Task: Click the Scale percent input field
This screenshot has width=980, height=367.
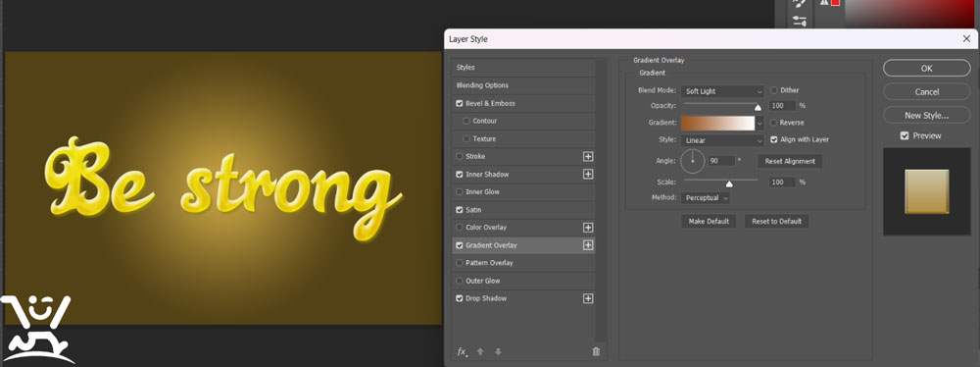Action: coord(782,183)
